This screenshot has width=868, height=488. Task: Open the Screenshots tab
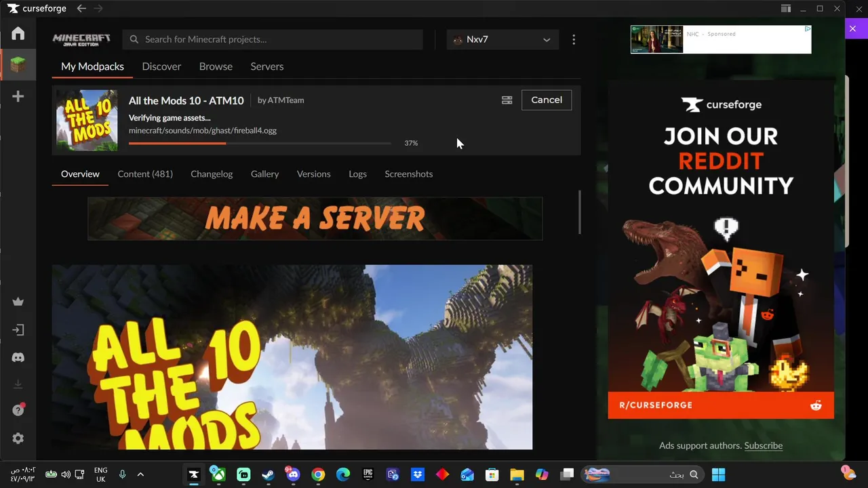[408, 174]
